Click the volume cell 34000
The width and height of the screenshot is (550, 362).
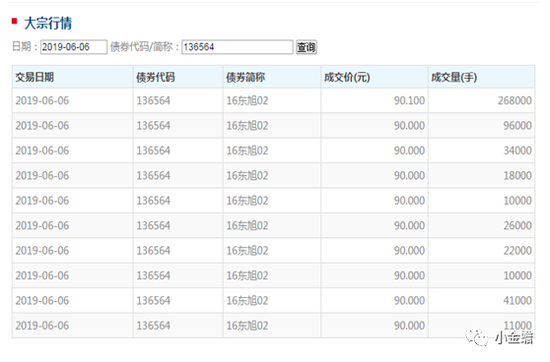518,150
